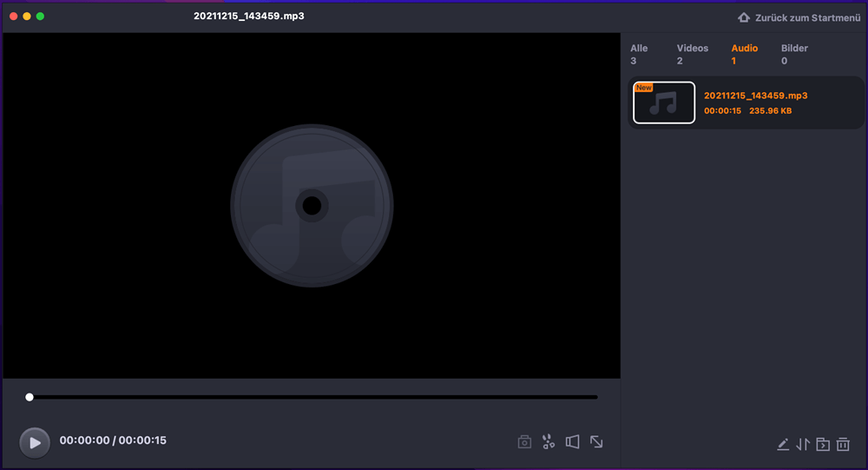This screenshot has width=868, height=470.
Task: Click the home icon beside Zurück zum Startmenü
Action: (744, 17)
